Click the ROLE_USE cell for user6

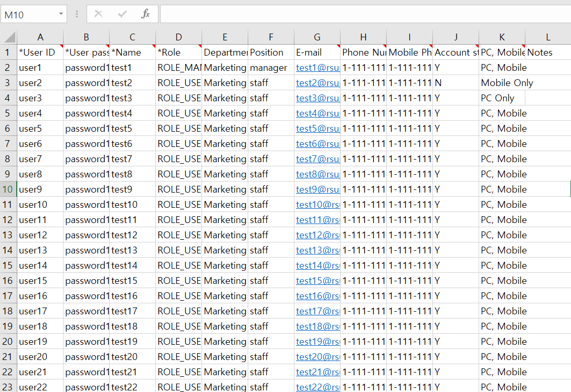tap(178, 144)
